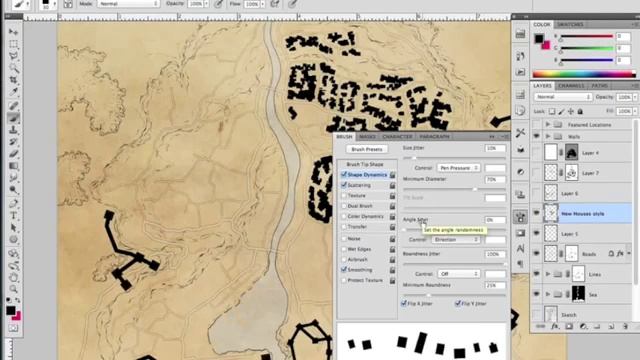Switch to the Masks tab

point(367,136)
